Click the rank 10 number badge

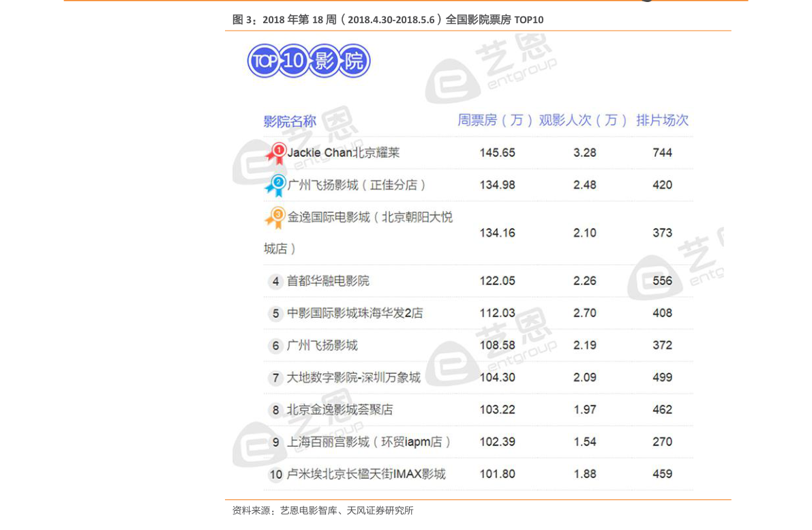(x=275, y=474)
